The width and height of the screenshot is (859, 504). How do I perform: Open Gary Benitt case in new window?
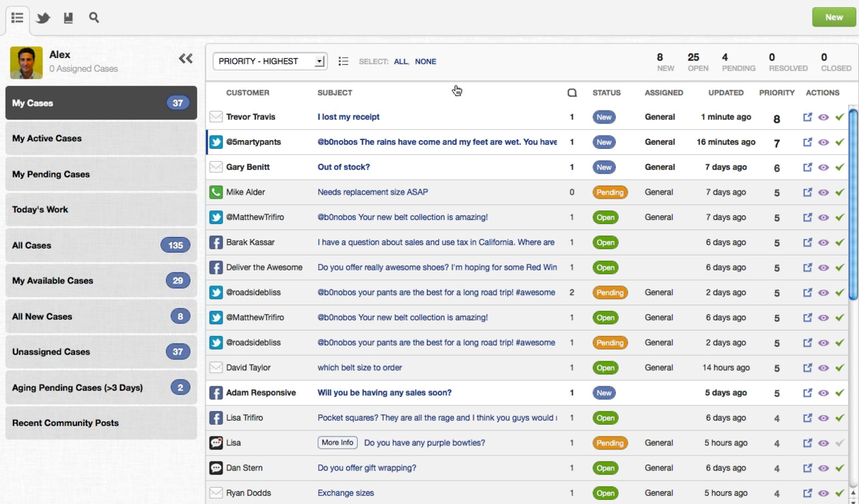[807, 167]
